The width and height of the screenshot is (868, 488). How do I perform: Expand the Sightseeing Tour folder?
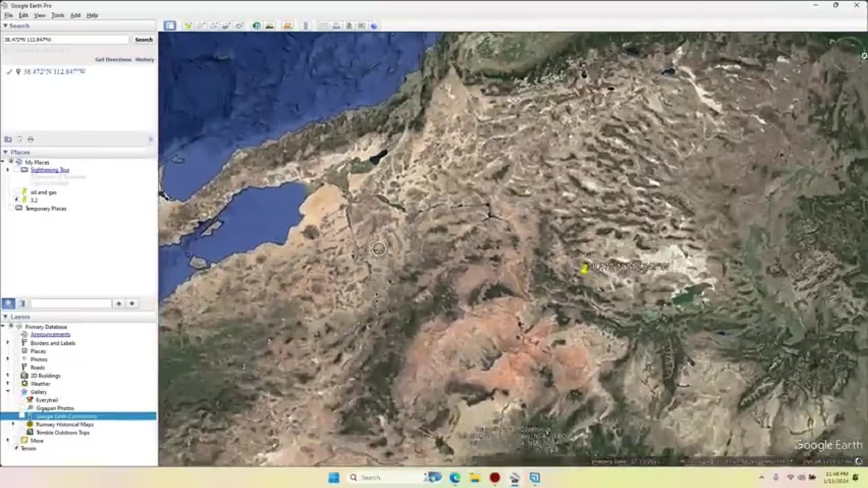click(x=7, y=170)
